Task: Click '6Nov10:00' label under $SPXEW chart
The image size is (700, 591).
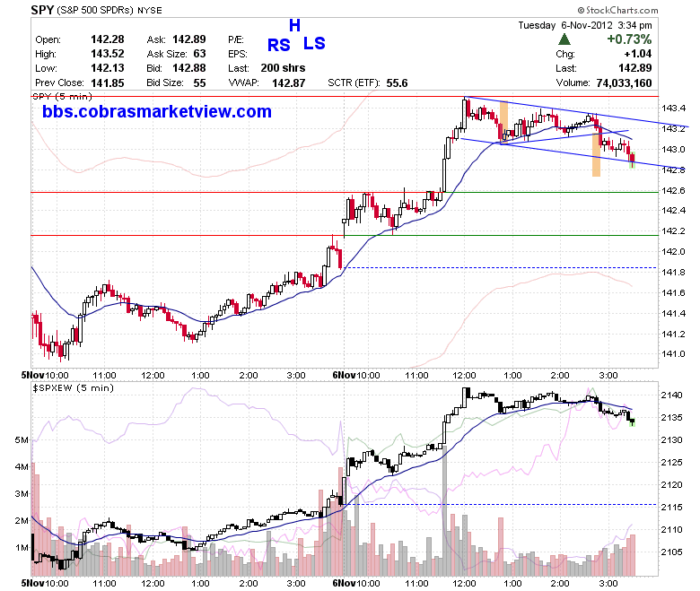Action: point(356,584)
